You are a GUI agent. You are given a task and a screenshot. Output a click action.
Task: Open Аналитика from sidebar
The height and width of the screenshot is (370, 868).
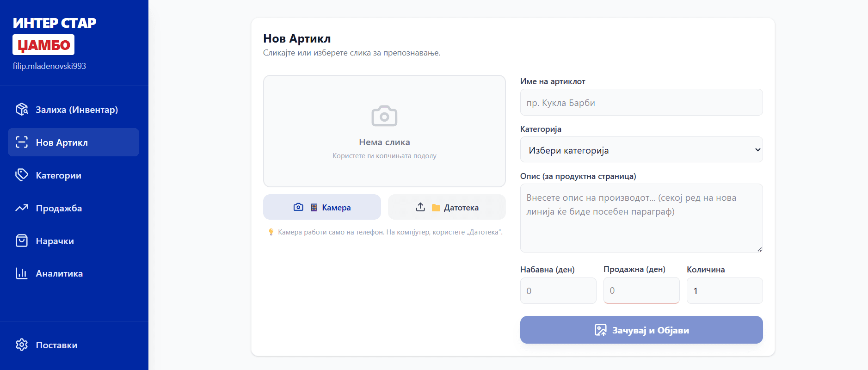74,273
